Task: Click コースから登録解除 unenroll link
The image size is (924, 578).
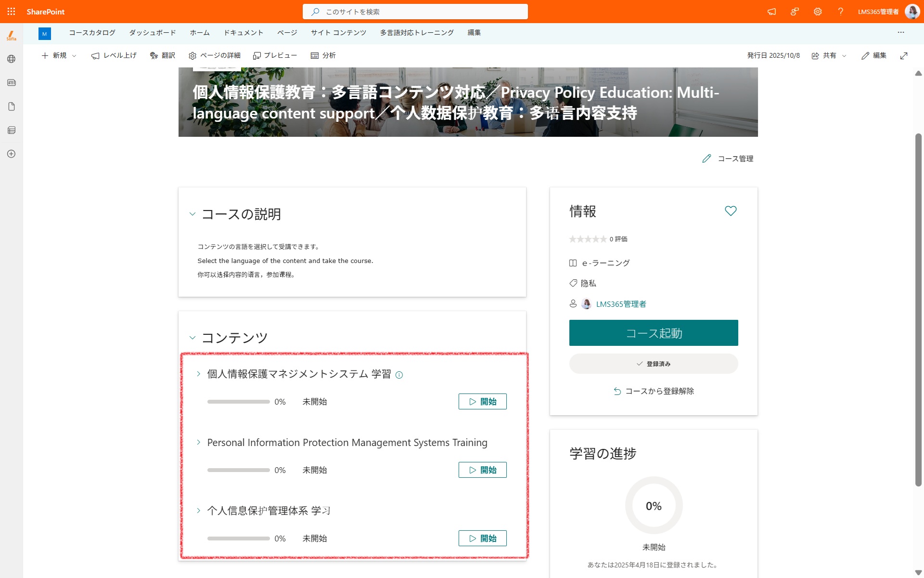Action: [x=654, y=391]
